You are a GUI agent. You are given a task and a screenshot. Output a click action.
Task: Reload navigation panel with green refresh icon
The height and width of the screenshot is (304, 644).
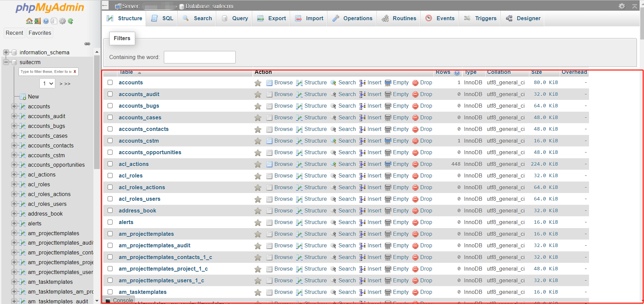70,21
